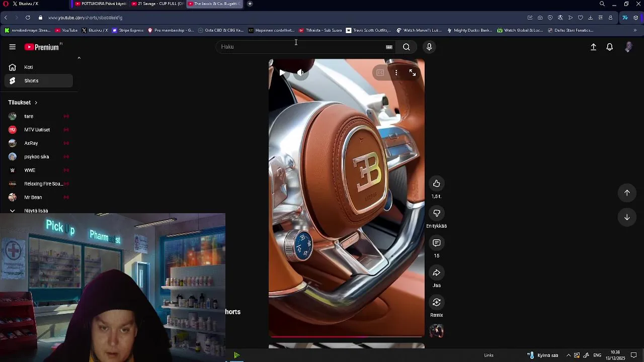Open Koti in the sidebar
This screenshot has width=644, height=362.
39,67
